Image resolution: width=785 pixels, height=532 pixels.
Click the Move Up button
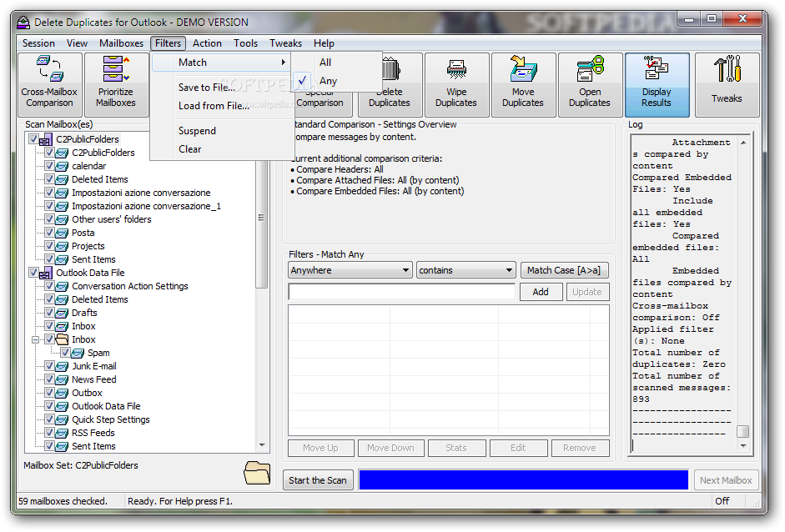tap(321, 448)
